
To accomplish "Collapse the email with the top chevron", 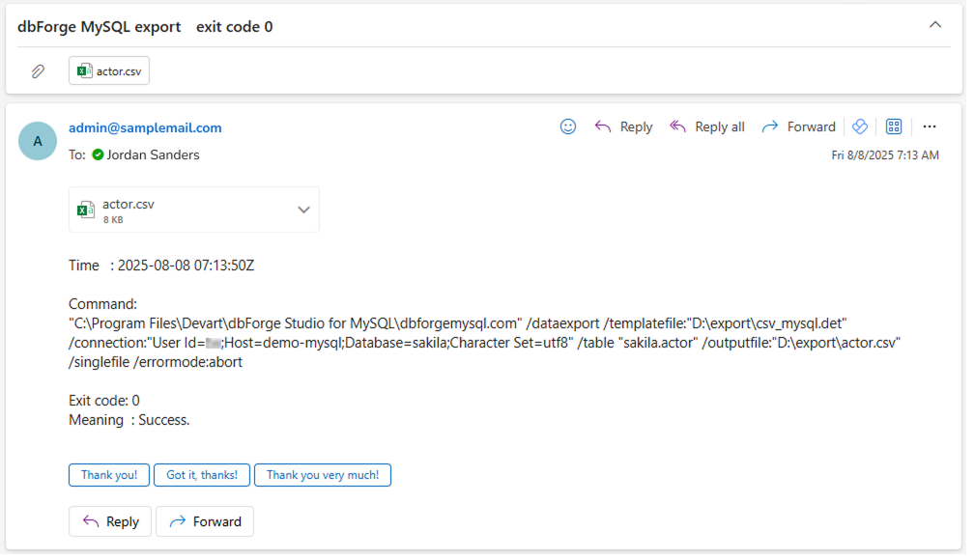I will click(934, 25).
